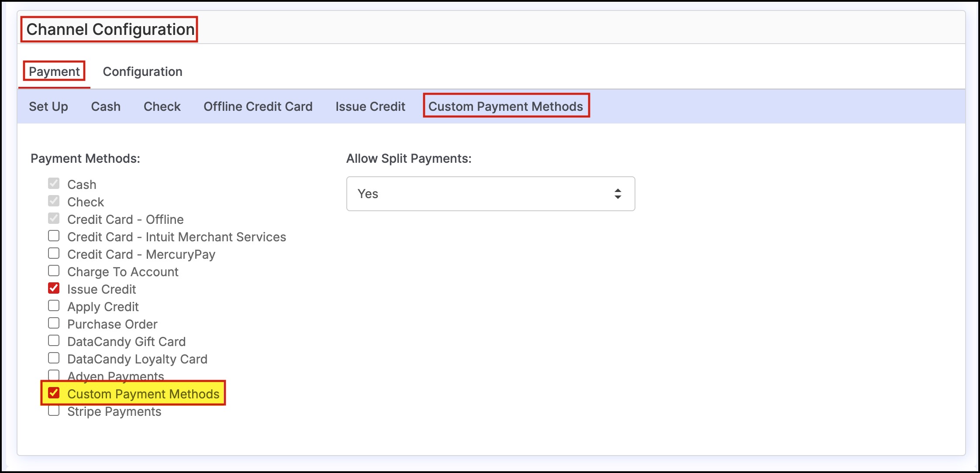Enable the Charge To Account checkbox

pos(54,271)
